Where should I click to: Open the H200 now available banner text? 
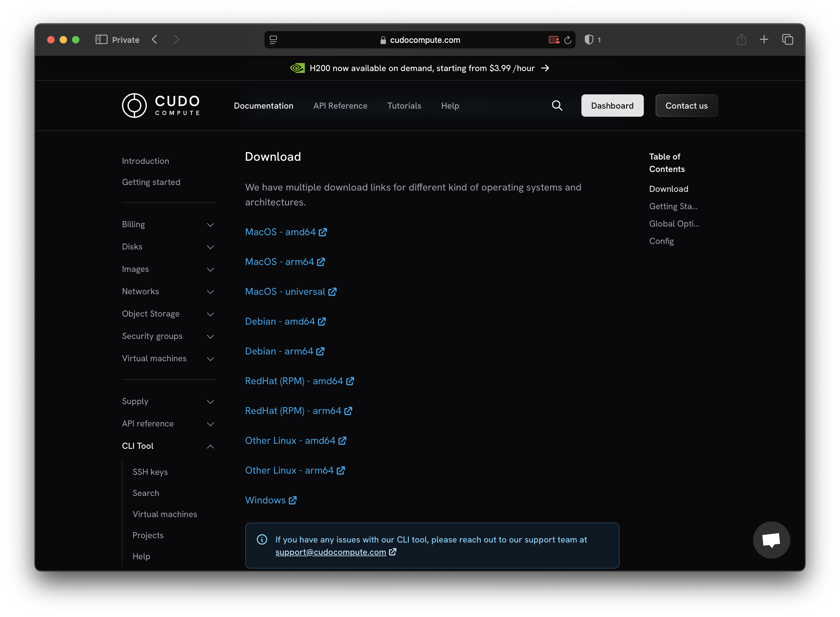(422, 68)
